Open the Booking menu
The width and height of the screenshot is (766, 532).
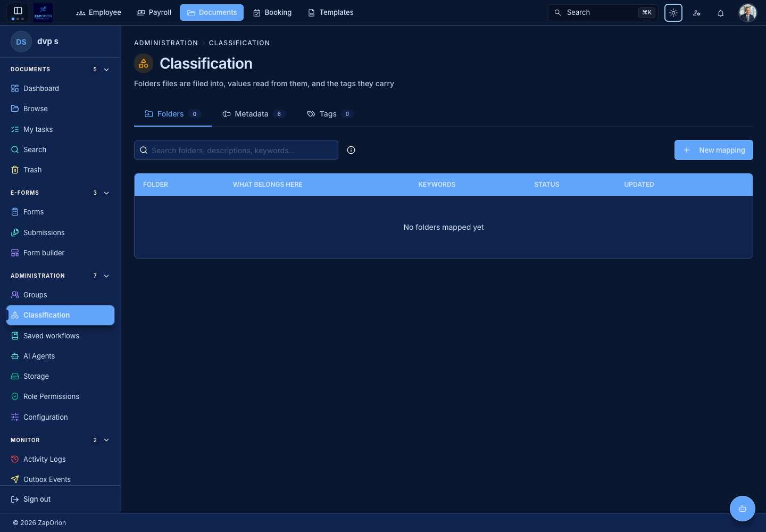pyautogui.click(x=272, y=12)
